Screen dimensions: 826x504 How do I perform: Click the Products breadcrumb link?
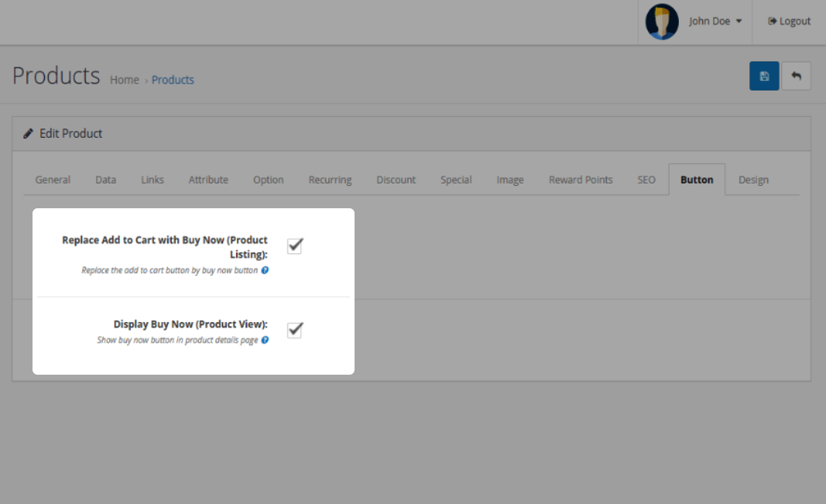click(x=173, y=80)
